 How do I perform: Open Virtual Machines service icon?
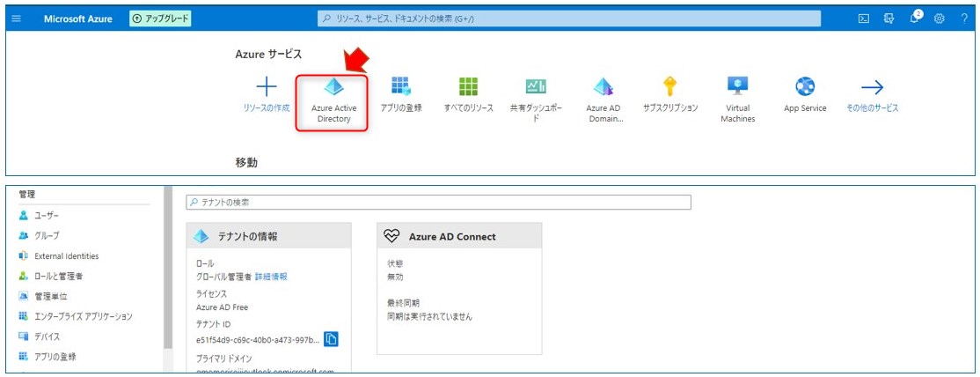tap(737, 85)
